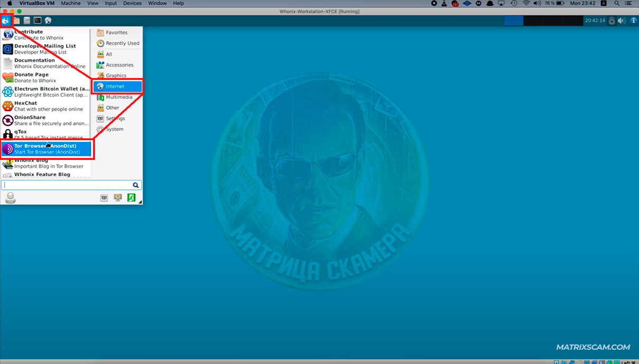
Task: Open Whonix Feature Blog entry
Action: [46, 174]
